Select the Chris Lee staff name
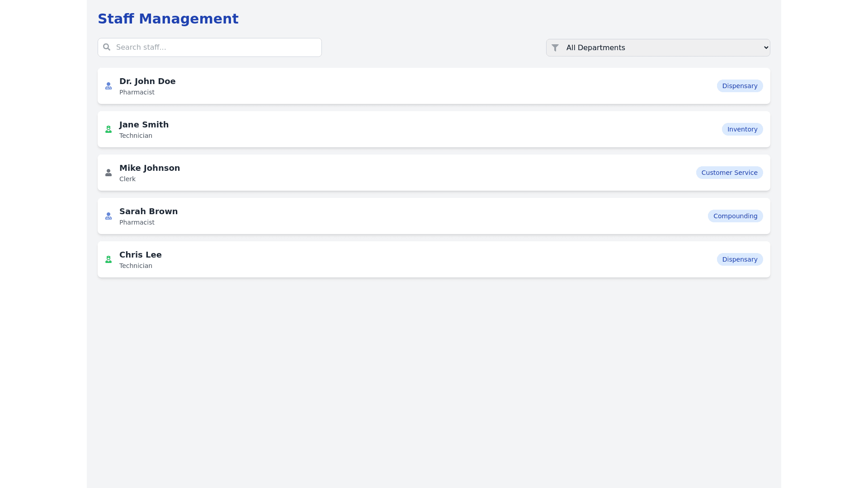This screenshot has width=868, height=488. point(140,255)
